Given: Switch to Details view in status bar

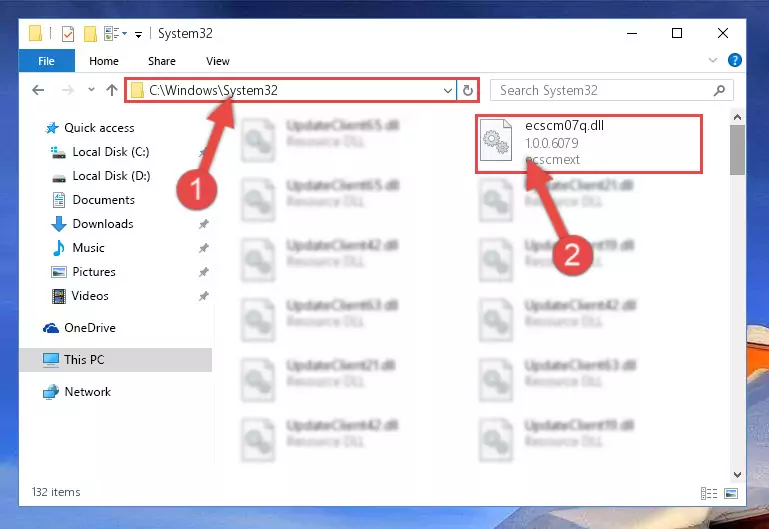Looking at the screenshot, I should coord(709,493).
